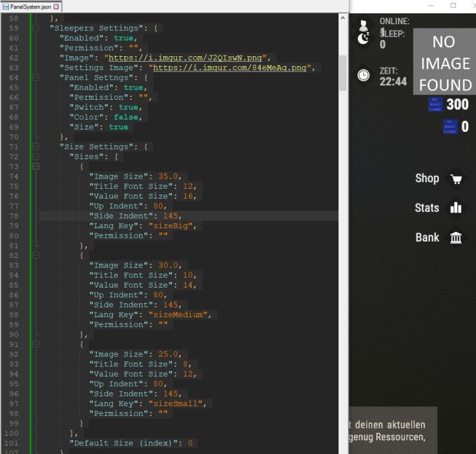Click the 35.0 Image Size value
Image resolution: width=476 pixels, height=454 pixels.
tap(168, 177)
